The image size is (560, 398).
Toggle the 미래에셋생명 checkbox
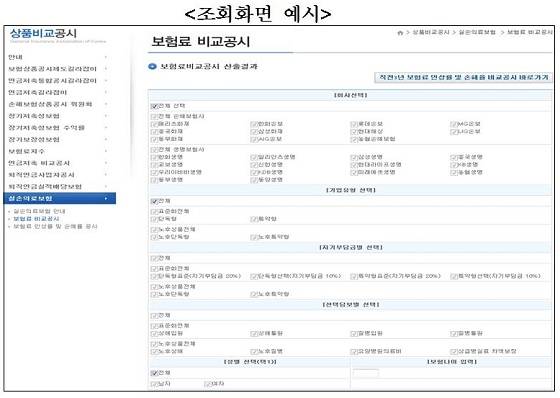[x=354, y=173]
